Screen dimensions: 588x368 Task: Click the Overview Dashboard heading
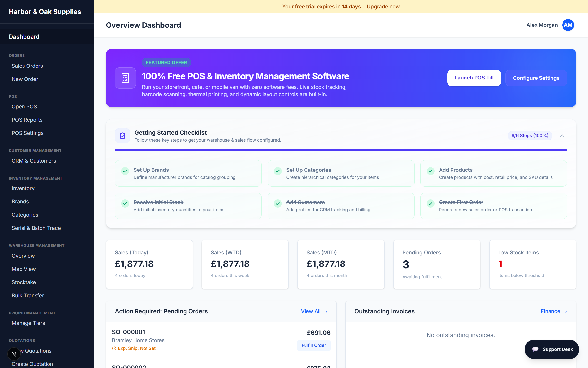click(x=143, y=25)
